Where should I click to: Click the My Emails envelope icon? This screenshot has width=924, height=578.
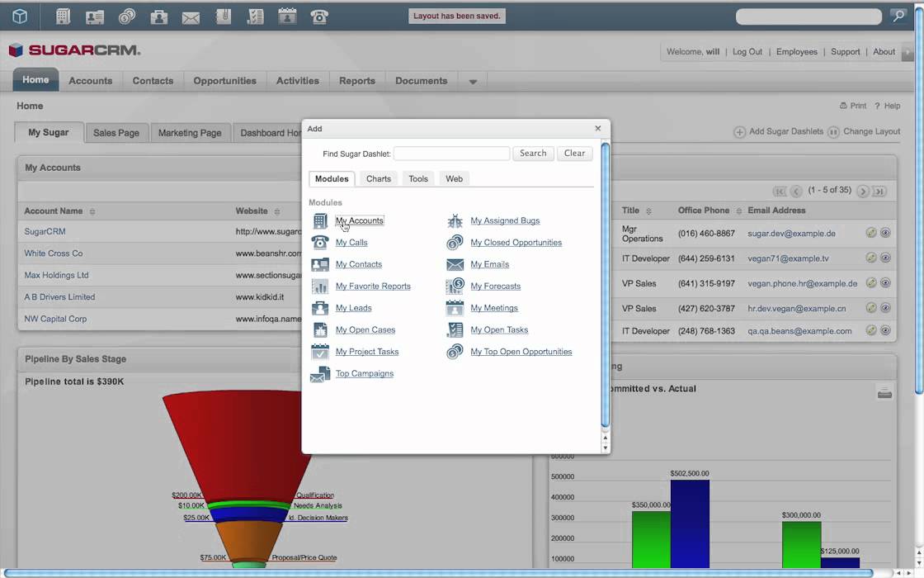click(455, 265)
